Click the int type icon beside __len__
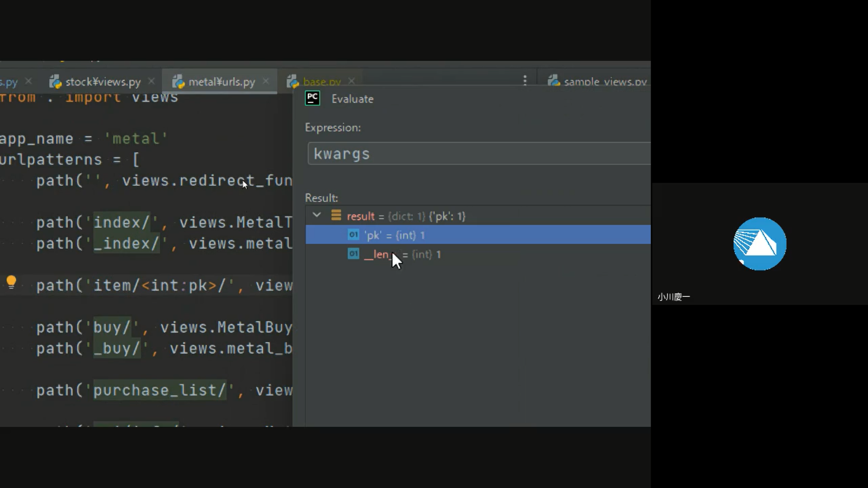Viewport: 868px width, 488px height. click(x=353, y=254)
